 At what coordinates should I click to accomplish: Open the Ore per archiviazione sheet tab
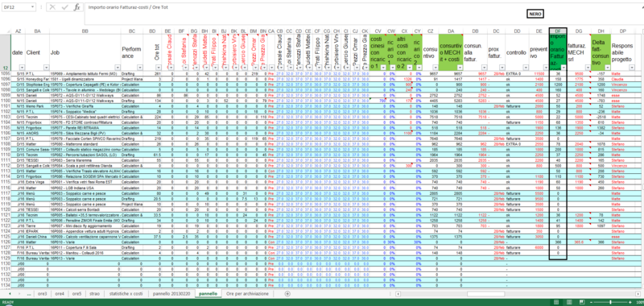point(250,294)
